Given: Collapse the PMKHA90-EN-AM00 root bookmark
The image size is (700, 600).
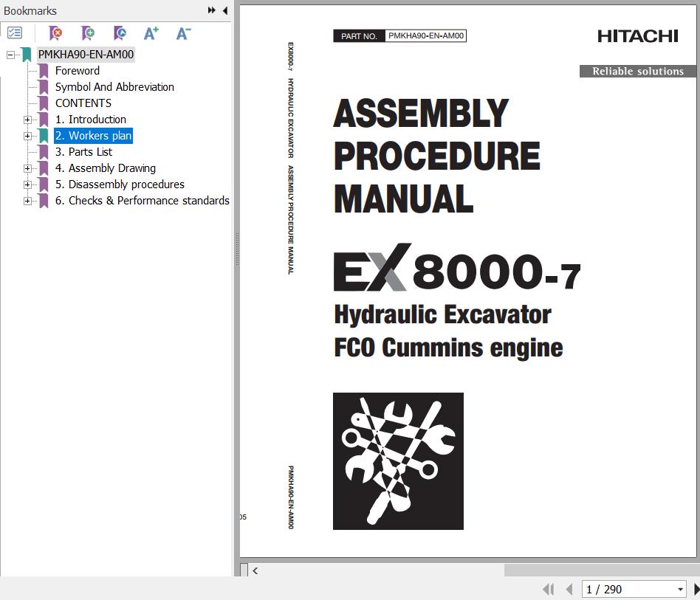Looking at the screenshot, I should 11,55.
